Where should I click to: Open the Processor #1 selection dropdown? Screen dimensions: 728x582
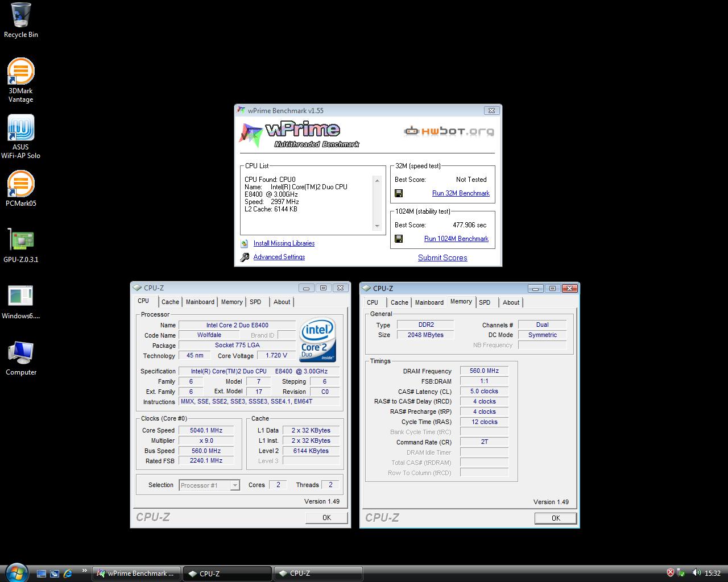(209, 485)
